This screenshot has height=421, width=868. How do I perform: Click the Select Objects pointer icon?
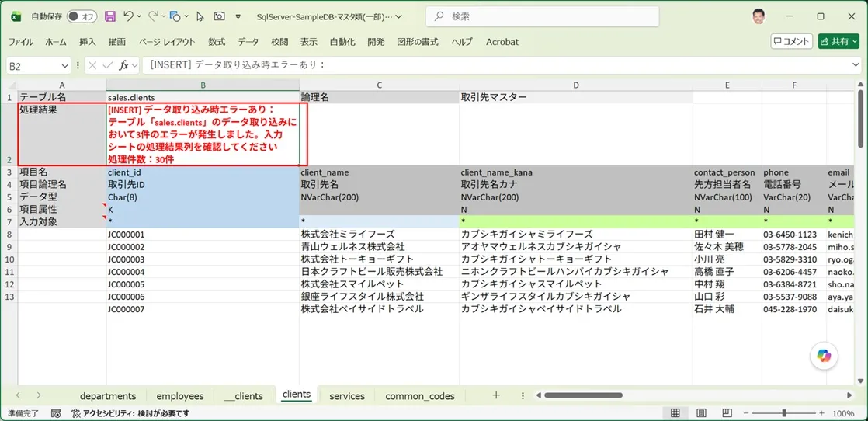tap(200, 16)
